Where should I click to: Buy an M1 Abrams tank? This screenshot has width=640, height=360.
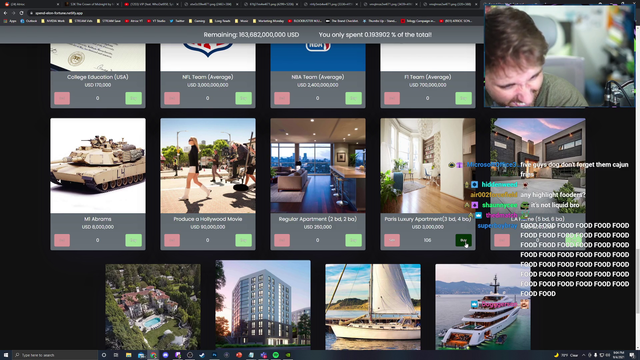click(x=133, y=240)
